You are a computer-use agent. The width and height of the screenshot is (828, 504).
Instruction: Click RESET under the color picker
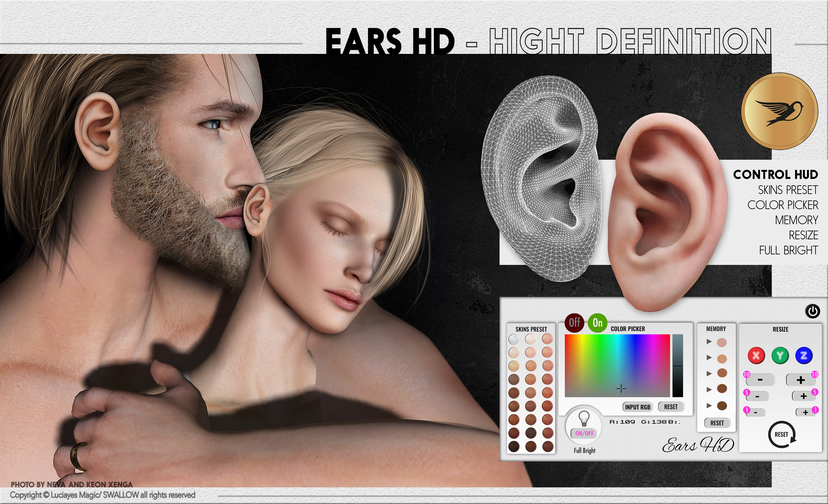[x=671, y=407]
